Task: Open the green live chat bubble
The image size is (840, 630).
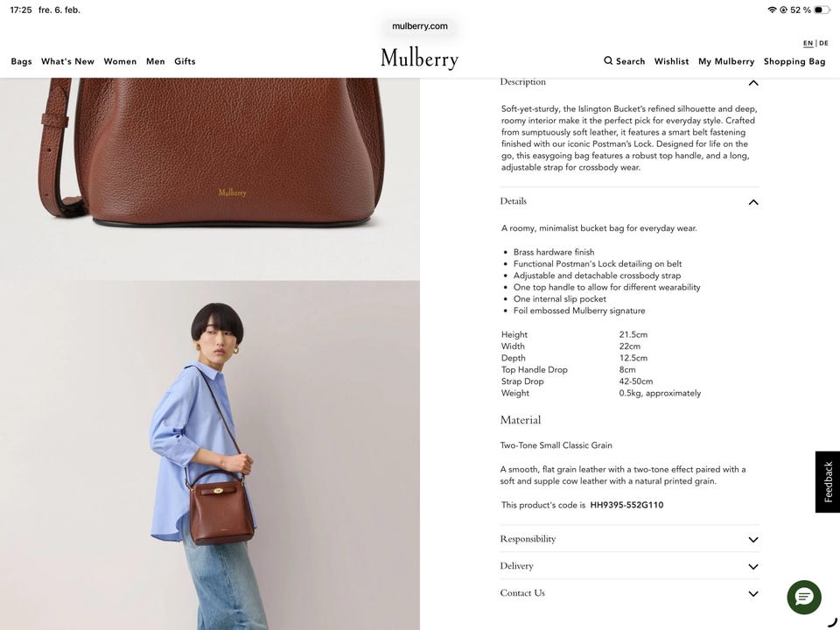Action: pos(803,597)
